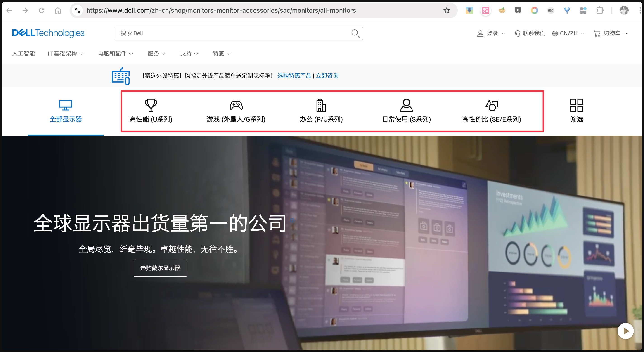Click the search magnifier icon
This screenshot has height=352, width=644.
coord(355,33)
